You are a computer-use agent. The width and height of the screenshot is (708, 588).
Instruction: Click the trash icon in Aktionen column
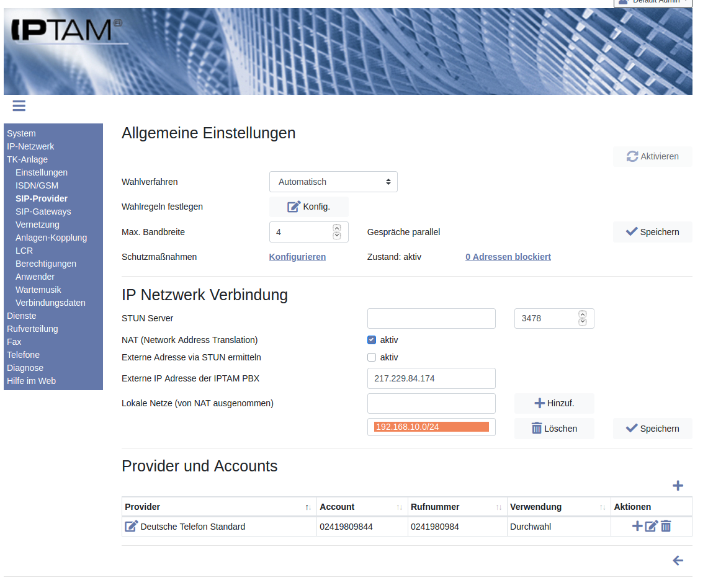pos(666,527)
